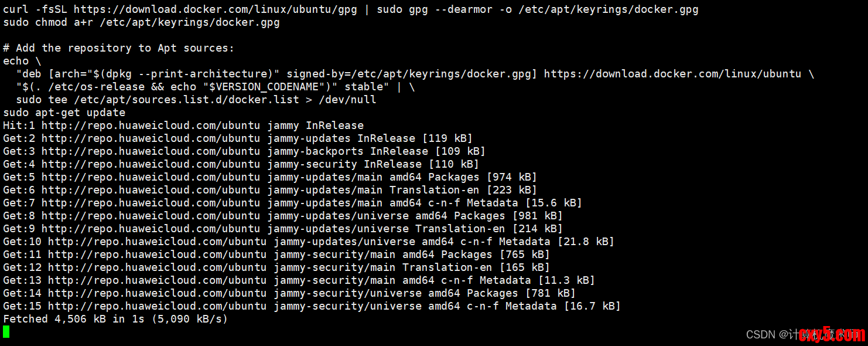Click the "echo \" command line
The width and height of the screenshot is (868, 346).
(22, 61)
